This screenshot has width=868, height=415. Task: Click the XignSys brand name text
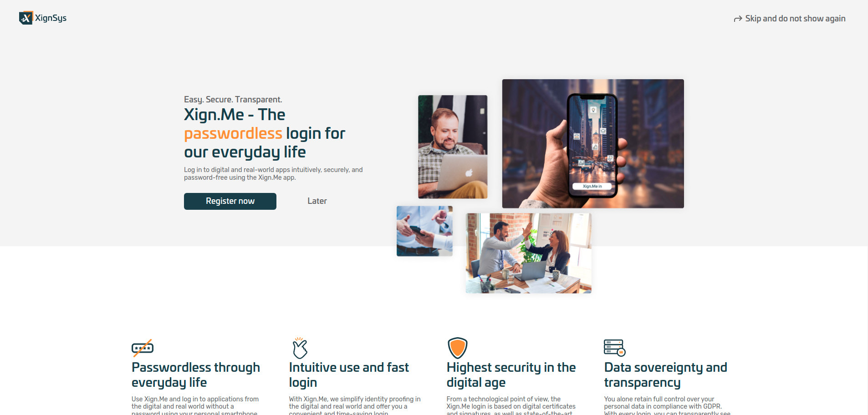coord(51,18)
